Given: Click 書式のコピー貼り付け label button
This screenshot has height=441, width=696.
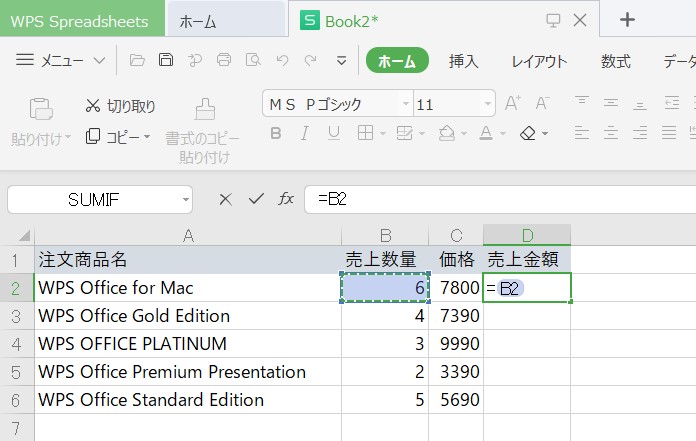Looking at the screenshot, I should pos(204,147).
